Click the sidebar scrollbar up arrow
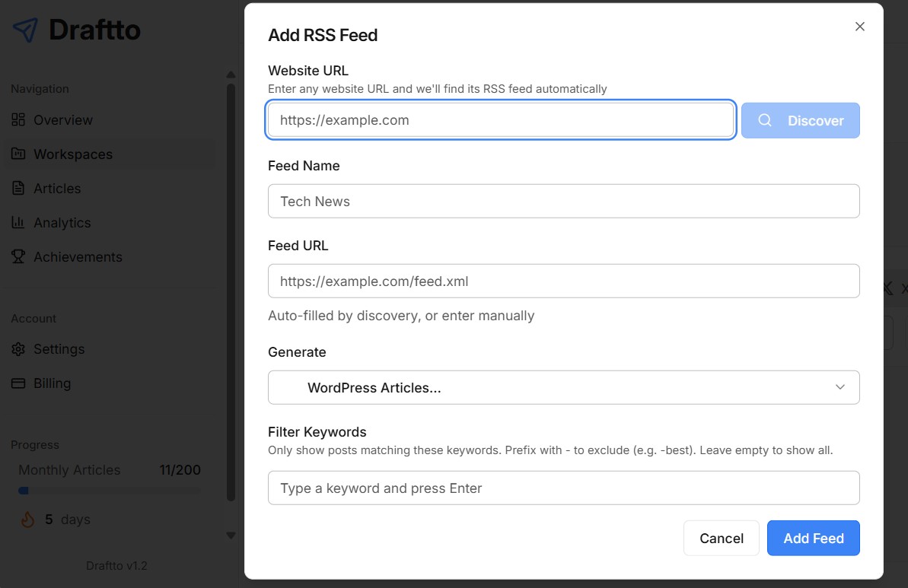 coord(231,75)
